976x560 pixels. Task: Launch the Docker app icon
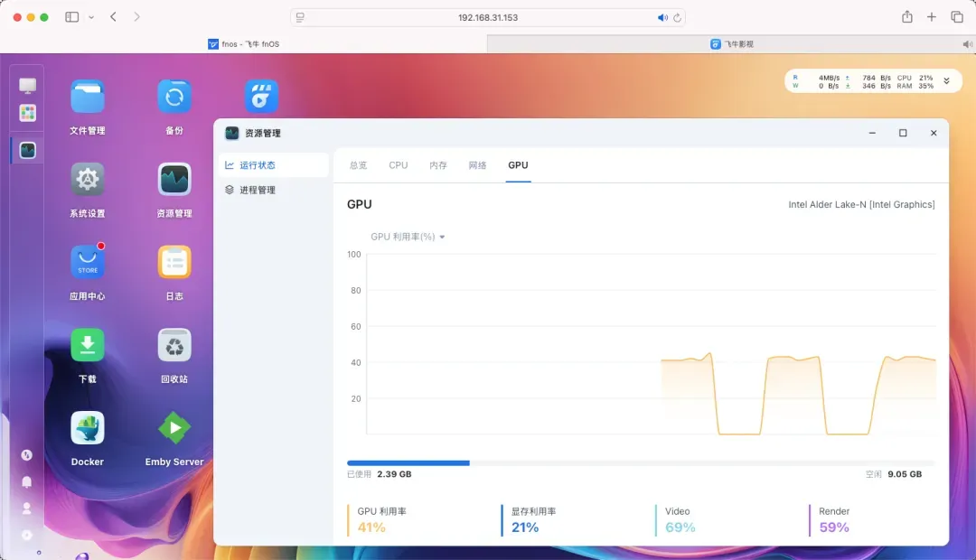tap(88, 428)
